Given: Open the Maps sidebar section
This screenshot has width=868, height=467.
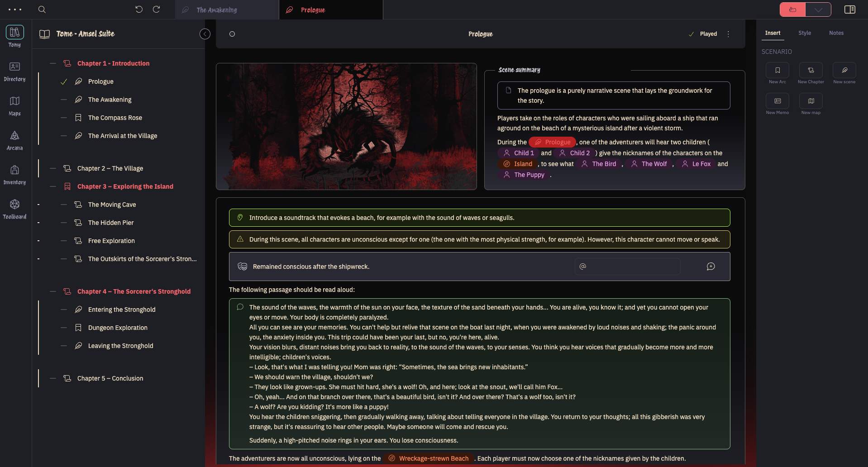Looking at the screenshot, I should (14, 105).
